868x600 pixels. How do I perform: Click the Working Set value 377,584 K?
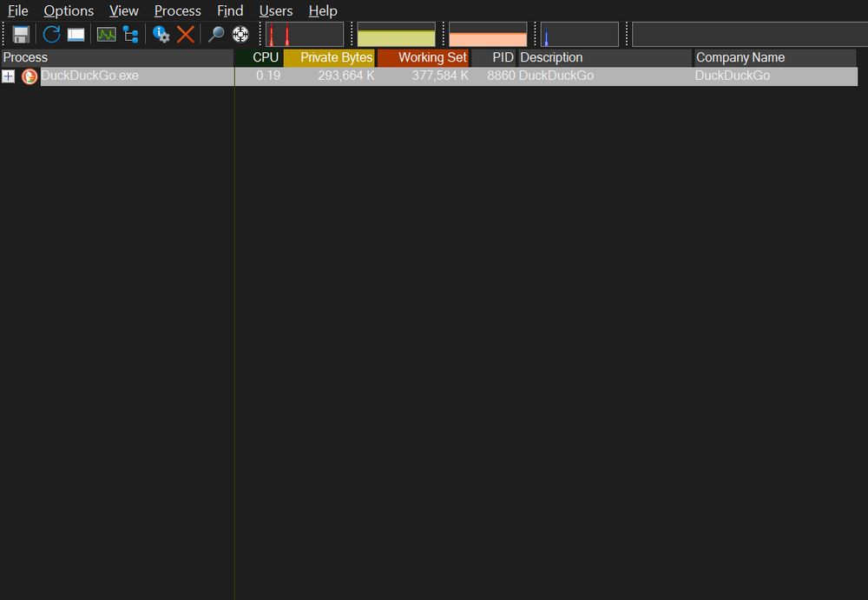click(440, 76)
